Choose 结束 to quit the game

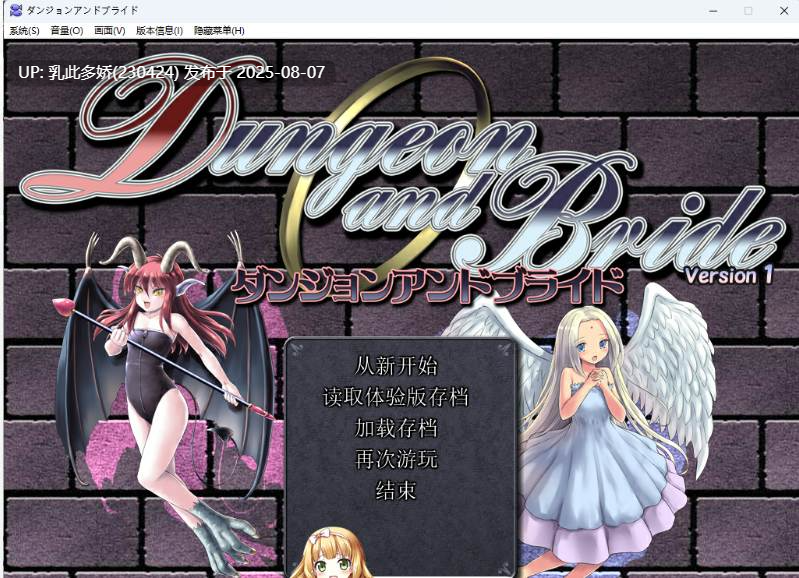(396, 491)
